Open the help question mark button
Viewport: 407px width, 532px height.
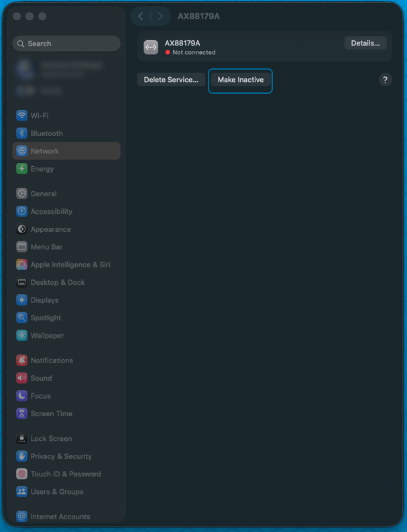385,80
